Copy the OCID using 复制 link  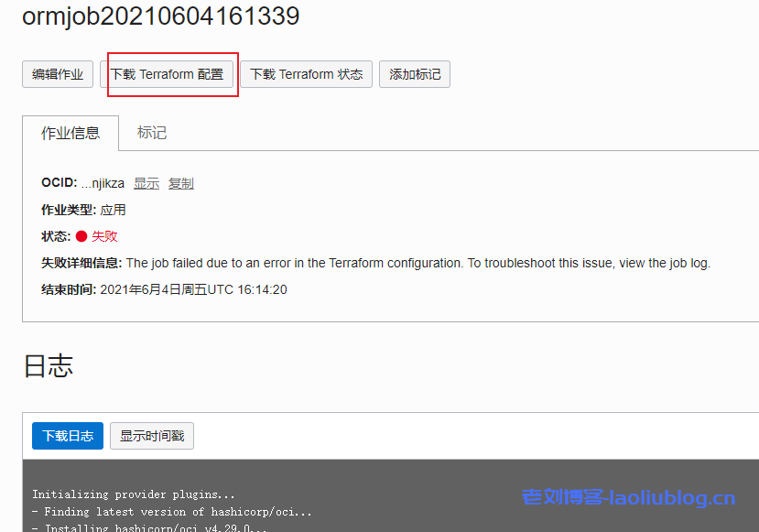(181, 183)
